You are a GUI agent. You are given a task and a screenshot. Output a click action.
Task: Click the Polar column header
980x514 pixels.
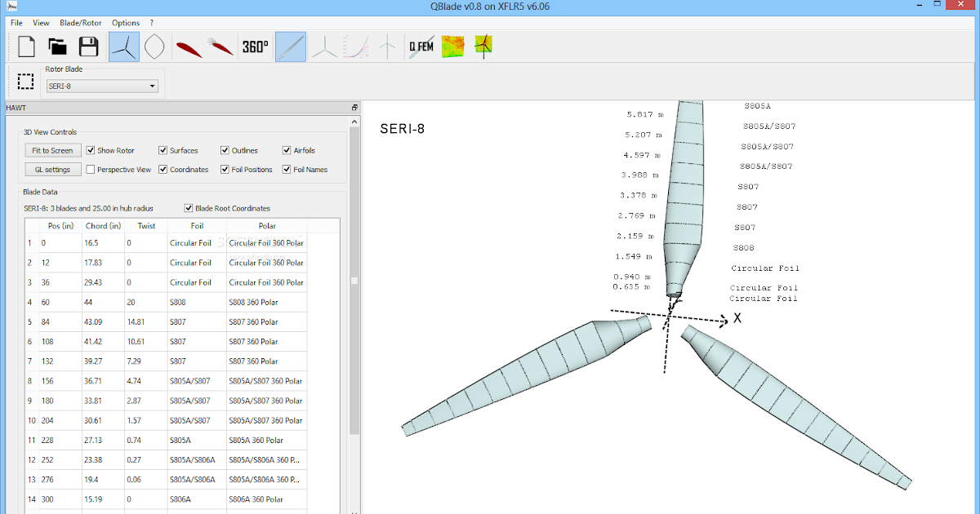pyautogui.click(x=267, y=226)
